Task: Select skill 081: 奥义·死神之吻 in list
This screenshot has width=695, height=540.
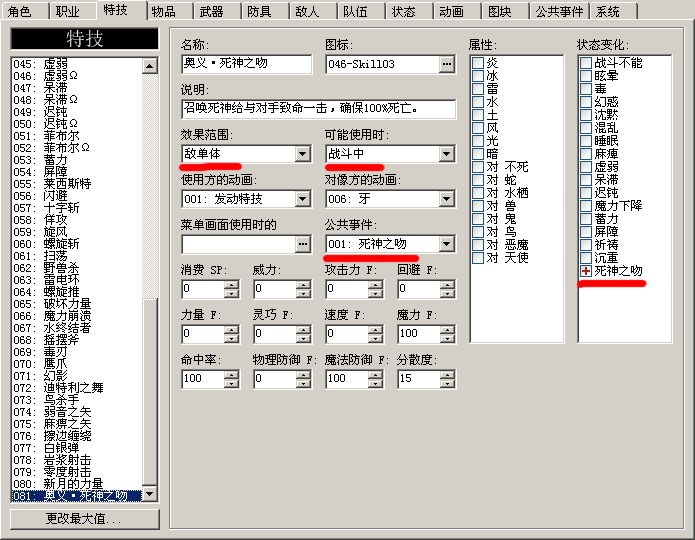Action: (76, 495)
